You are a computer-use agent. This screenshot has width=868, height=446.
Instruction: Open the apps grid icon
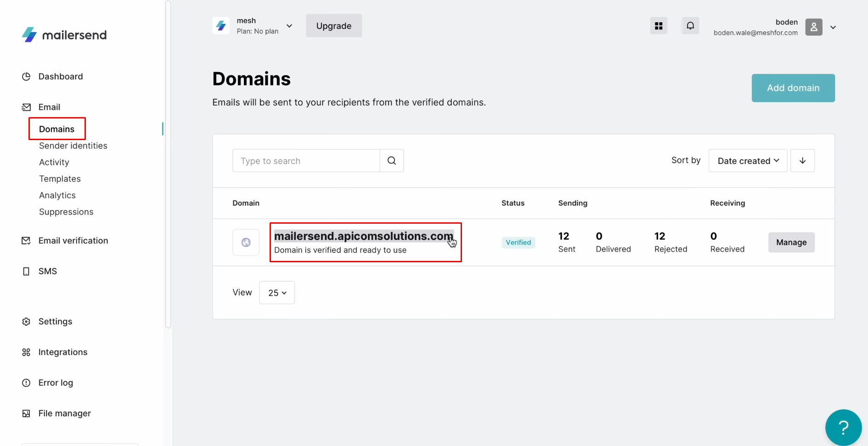tap(659, 26)
